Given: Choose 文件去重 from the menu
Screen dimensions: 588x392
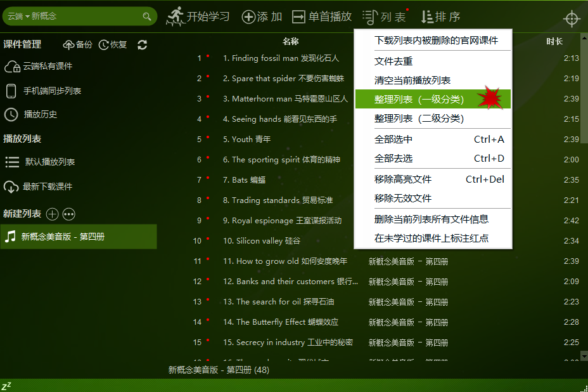Looking at the screenshot, I should pyautogui.click(x=393, y=62).
